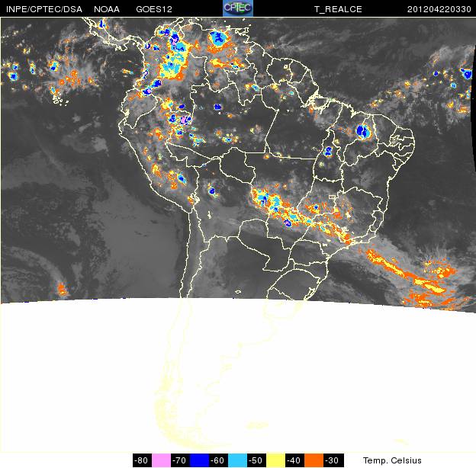The image size is (476, 468).
Task: Click the Temp. Celsius legend label
Action: click(392, 460)
